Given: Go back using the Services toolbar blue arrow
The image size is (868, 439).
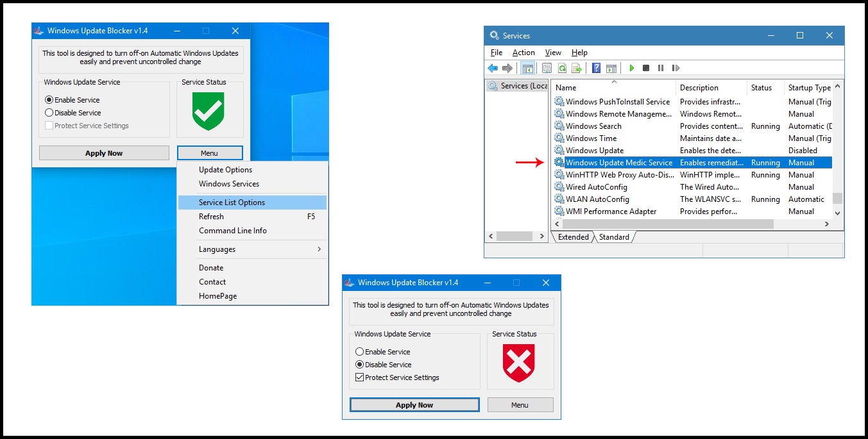Looking at the screenshot, I should pyautogui.click(x=493, y=68).
